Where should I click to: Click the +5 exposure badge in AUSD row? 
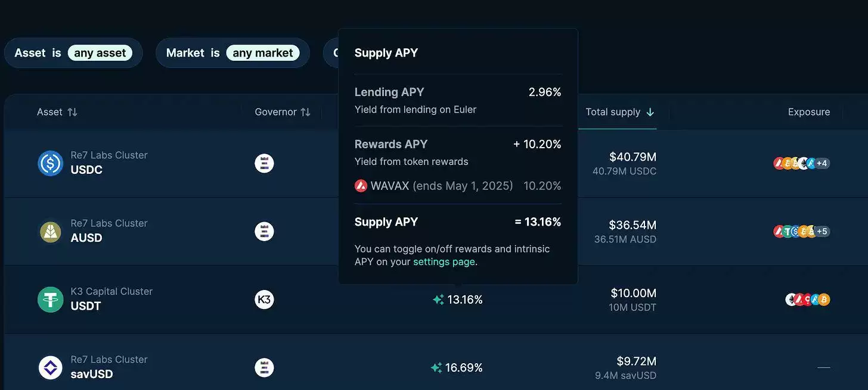[822, 232]
